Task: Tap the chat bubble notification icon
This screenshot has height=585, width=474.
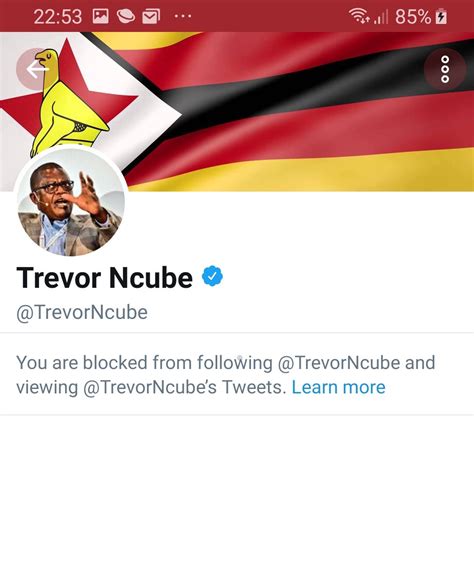Action: (x=126, y=16)
